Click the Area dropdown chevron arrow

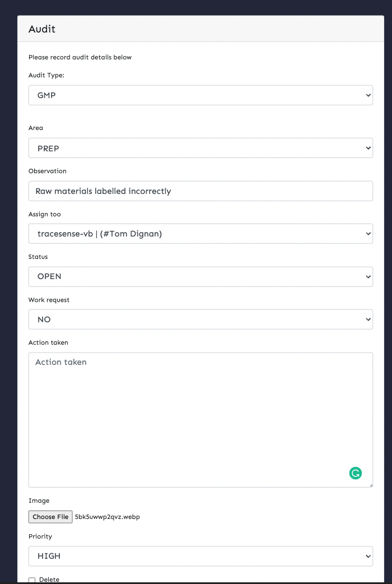[x=368, y=148]
